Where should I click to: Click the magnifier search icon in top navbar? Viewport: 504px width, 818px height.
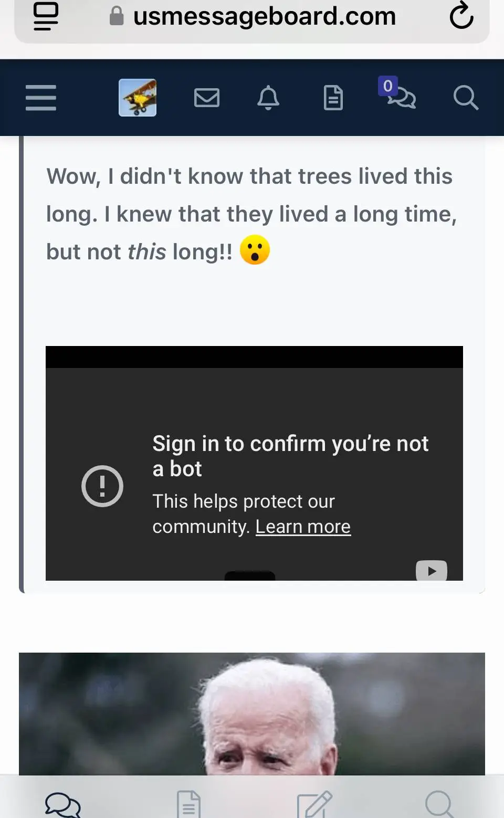(466, 98)
